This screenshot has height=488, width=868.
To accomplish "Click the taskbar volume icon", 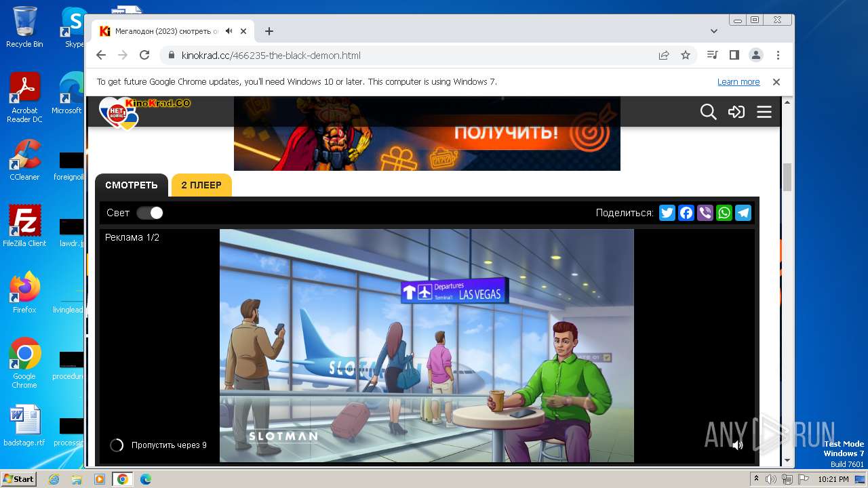I will [771, 479].
